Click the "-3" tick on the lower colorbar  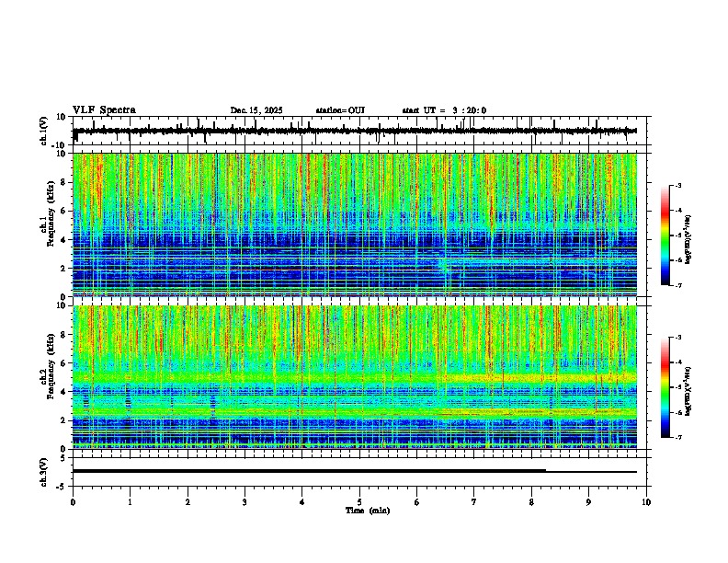click(678, 338)
